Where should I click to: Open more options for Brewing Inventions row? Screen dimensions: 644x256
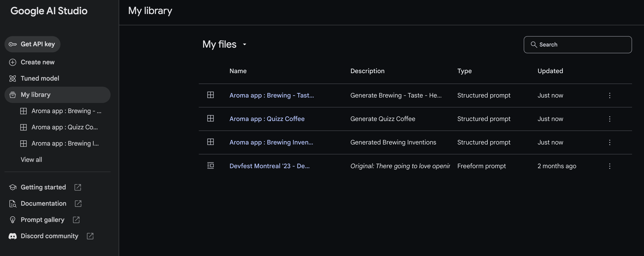point(609,142)
